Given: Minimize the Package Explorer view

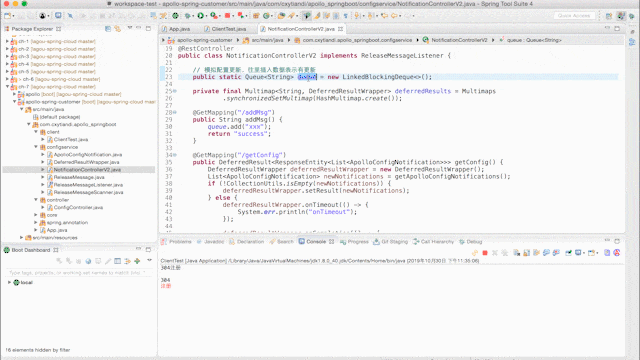Looking at the screenshot, I should click(x=139, y=28).
